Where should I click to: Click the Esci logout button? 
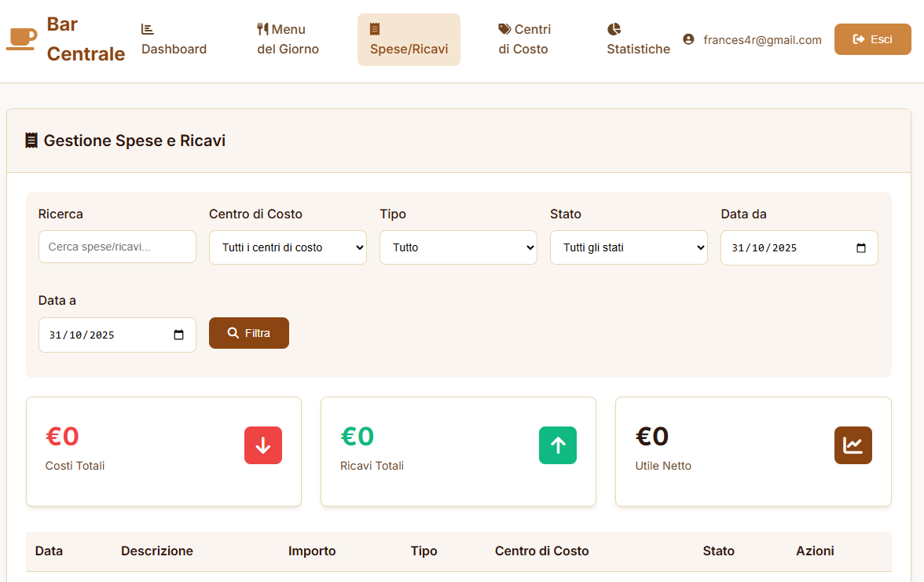tap(873, 38)
